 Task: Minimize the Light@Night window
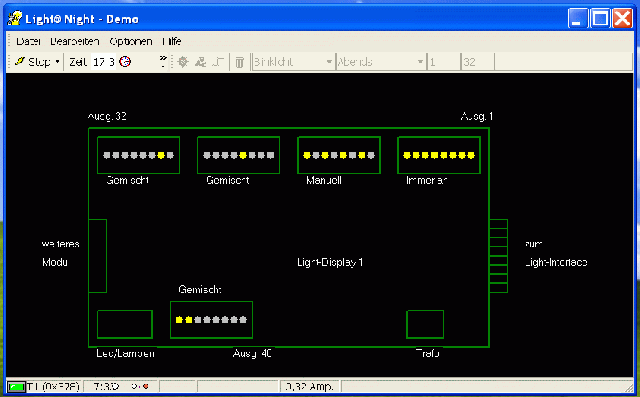578,18
